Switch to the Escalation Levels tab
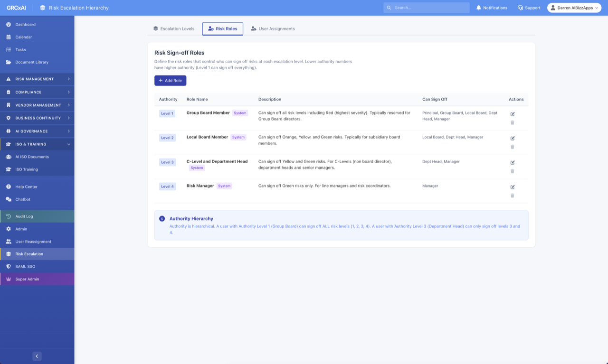Screen dimensions: 608x364 [x=174, y=29]
